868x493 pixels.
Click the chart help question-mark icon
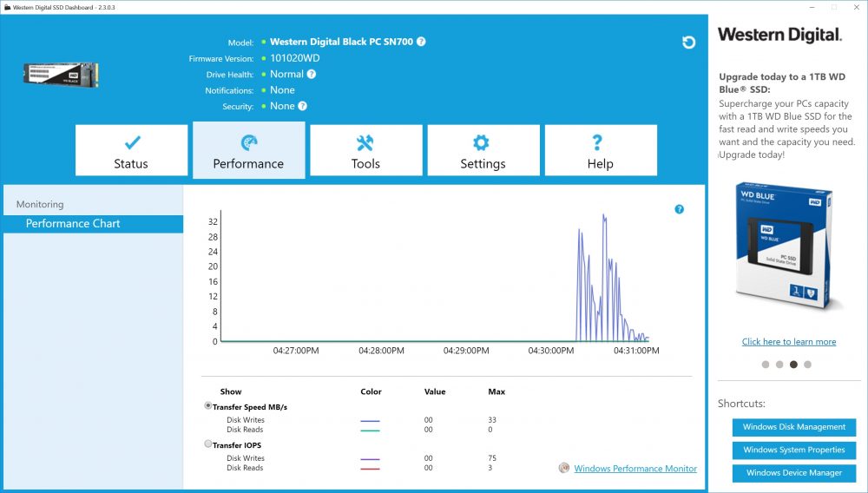coord(680,209)
